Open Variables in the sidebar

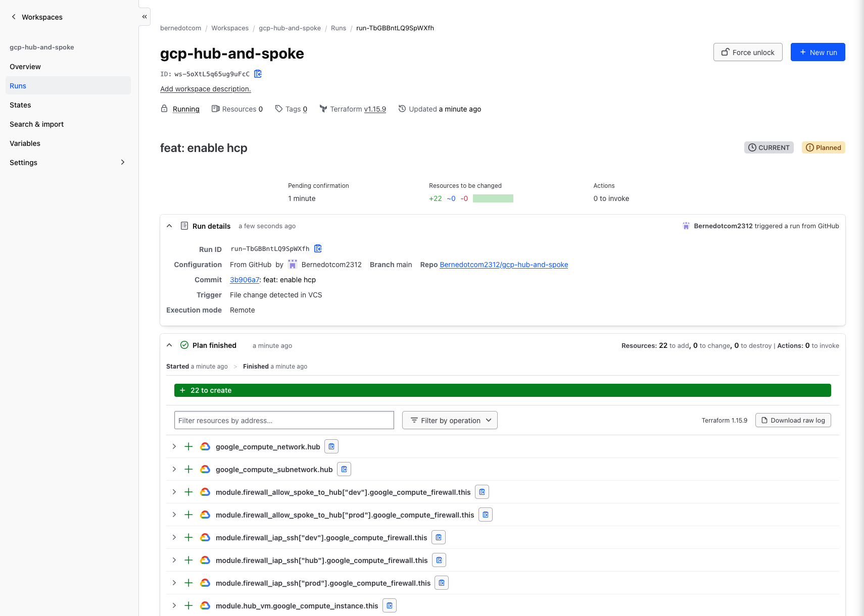pyautogui.click(x=68, y=143)
